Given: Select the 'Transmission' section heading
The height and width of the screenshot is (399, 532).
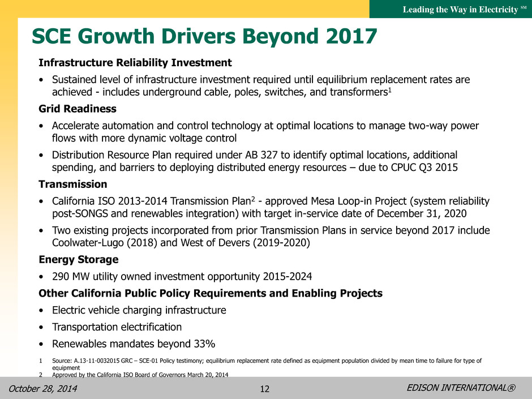Looking at the screenshot, I should (73, 185).
